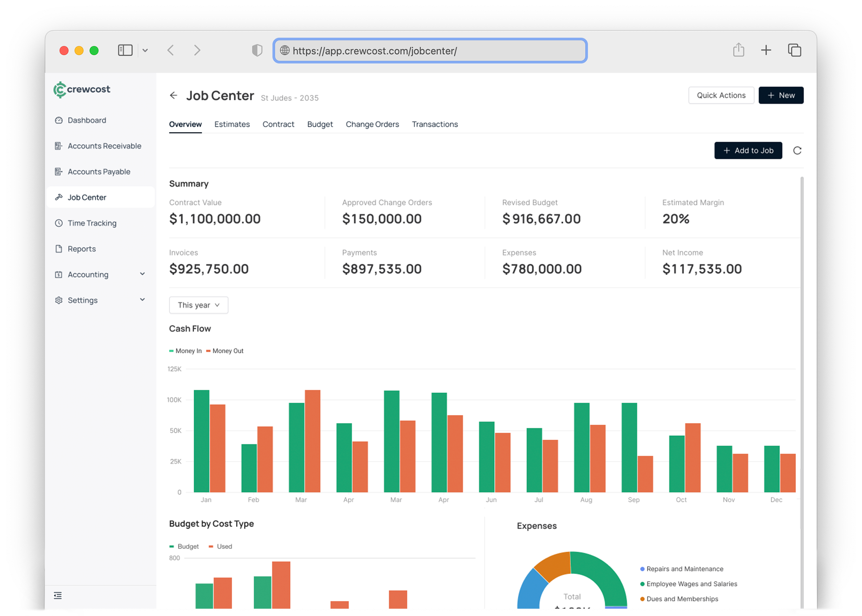862x616 pixels.
Task: Click the browser address bar
Action: pos(430,51)
